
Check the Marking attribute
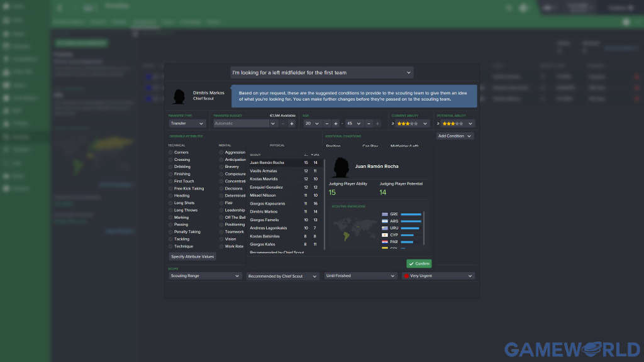point(170,217)
